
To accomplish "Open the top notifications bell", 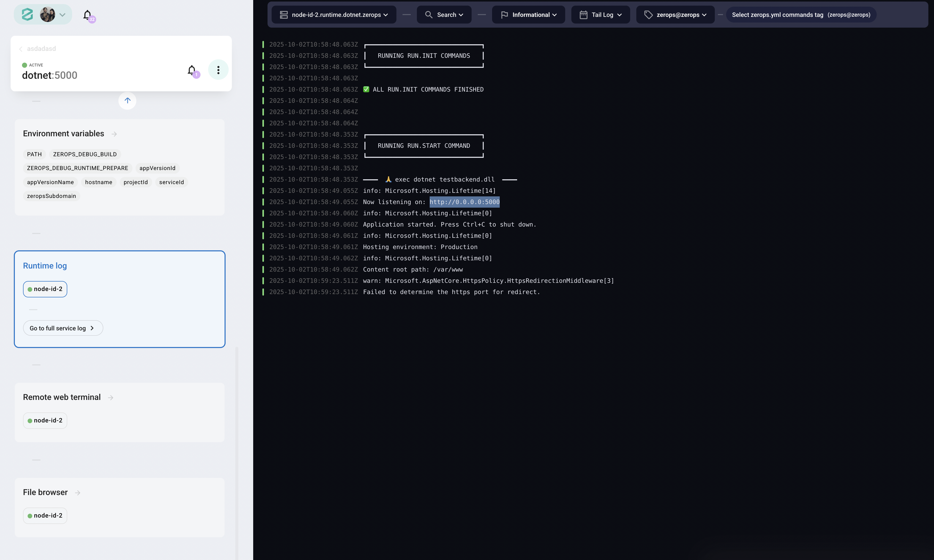I will coord(87,15).
